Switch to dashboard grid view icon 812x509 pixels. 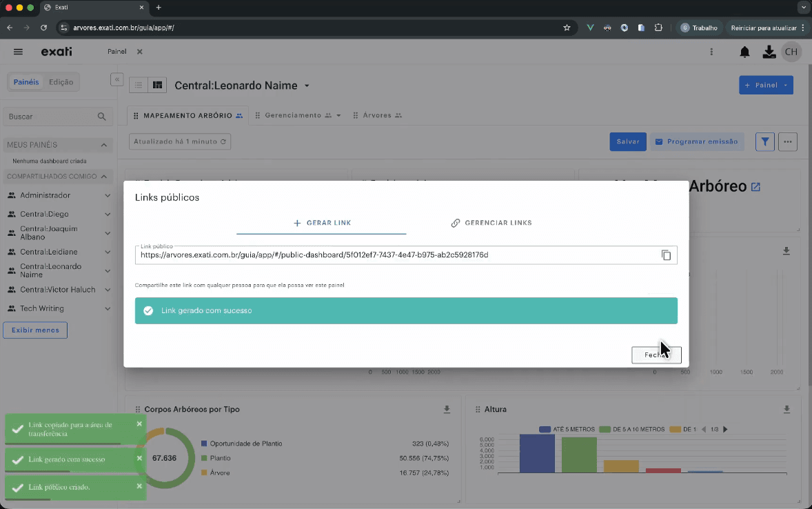pos(157,85)
